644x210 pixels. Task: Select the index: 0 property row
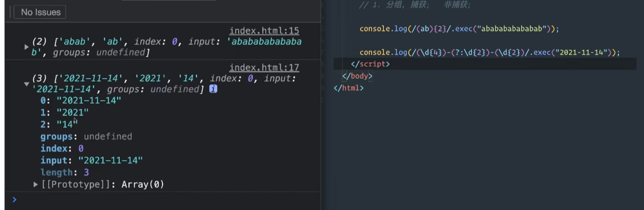(x=62, y=149)
